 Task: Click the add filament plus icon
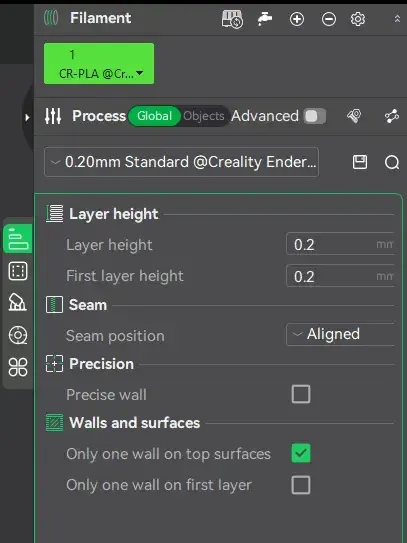pos(297,19)
